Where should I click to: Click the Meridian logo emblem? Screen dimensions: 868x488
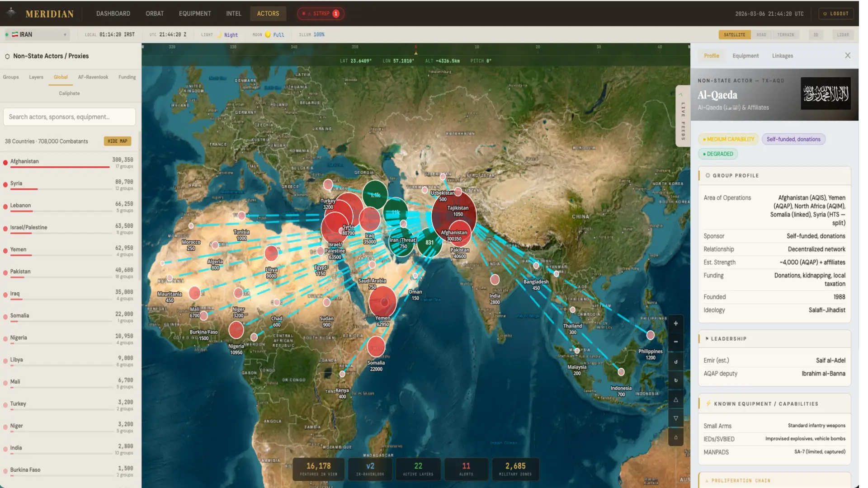[x=11, y=13]
